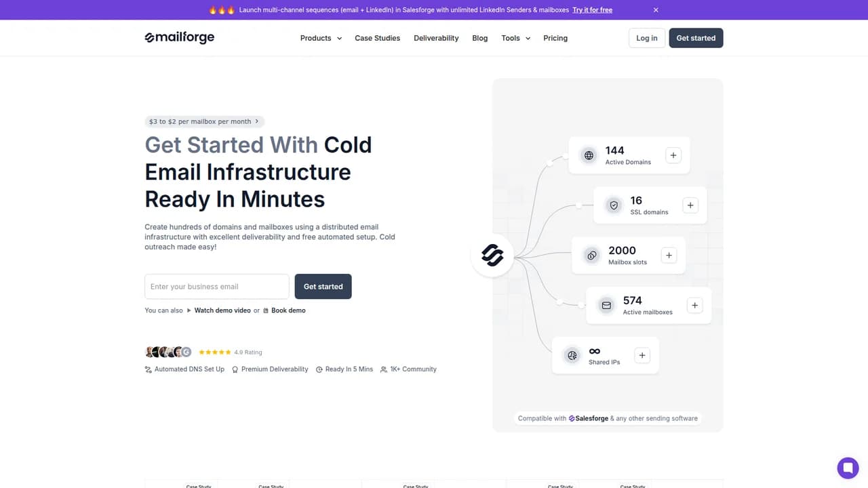Go to the Deliverability page

click(436, 38)
